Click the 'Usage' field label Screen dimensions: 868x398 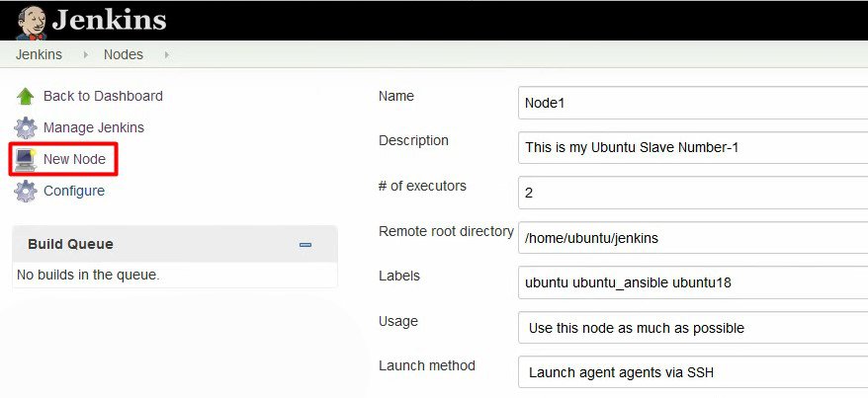click(x=398, y=321)
